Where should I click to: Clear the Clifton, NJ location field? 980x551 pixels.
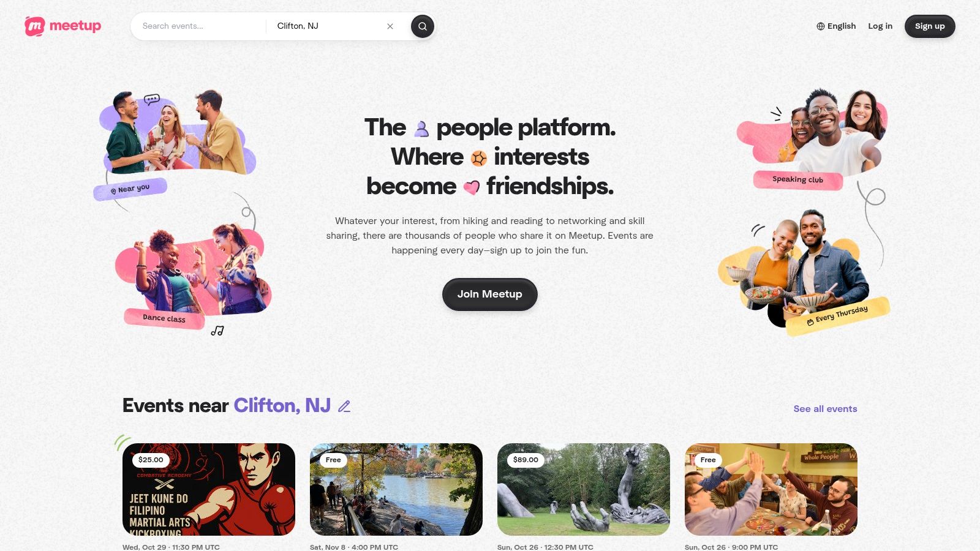coord(390,26)
